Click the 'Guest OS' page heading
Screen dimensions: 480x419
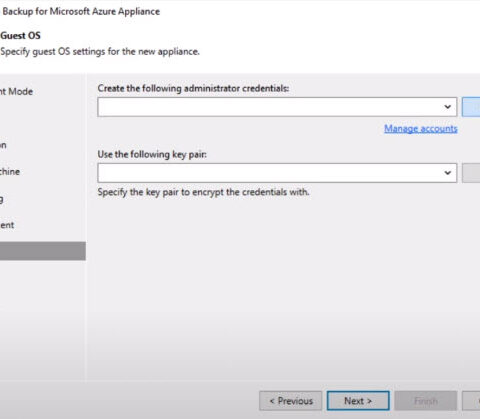[x=20, y=35]
